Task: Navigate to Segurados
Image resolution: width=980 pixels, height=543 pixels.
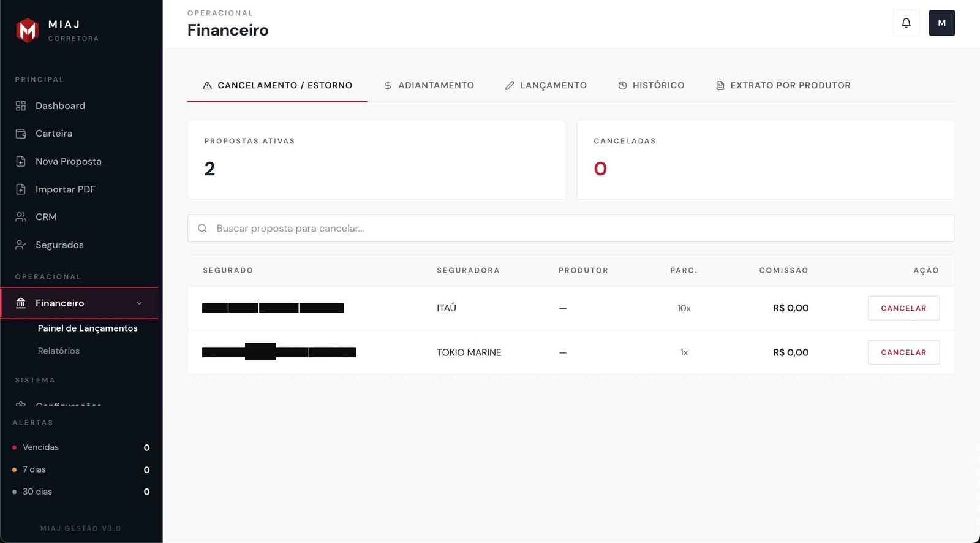Action: [59, 245]
